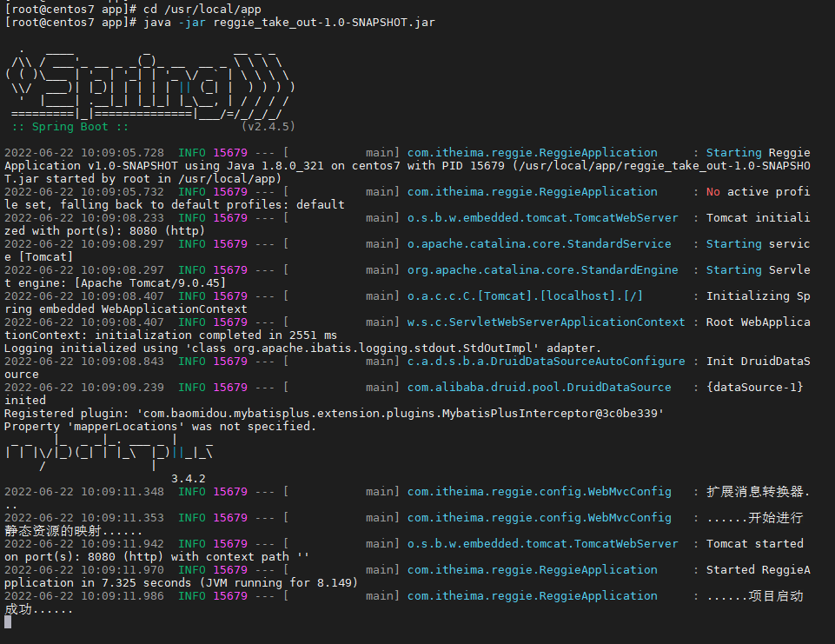Click the w.s.c.ServletWebServerApplicationContext logger name
This screenshot has height=644, width=835.
click(x=546, y=322)
